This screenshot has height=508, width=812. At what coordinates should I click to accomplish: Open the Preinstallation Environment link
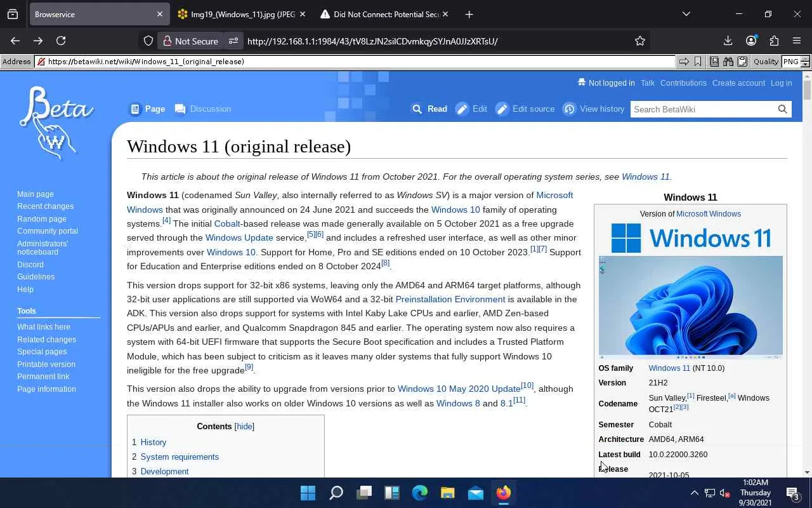pos(450,299)
